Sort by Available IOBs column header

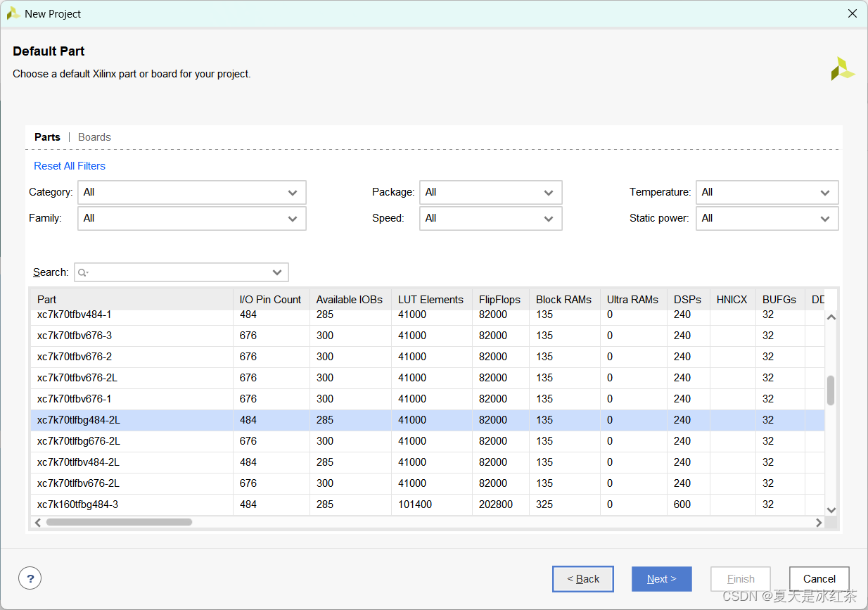[x=350, y=299]
